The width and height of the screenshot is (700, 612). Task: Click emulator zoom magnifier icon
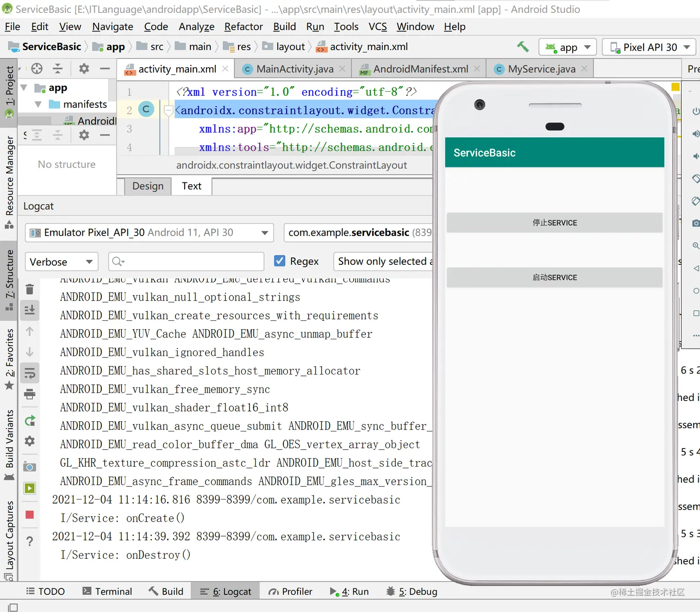click(x=696, y=245)
